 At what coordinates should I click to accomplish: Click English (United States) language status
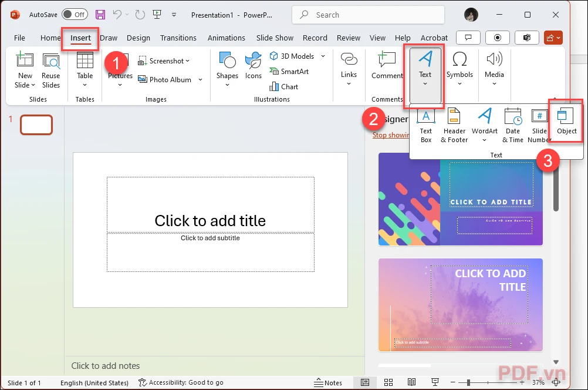point(94,383)
